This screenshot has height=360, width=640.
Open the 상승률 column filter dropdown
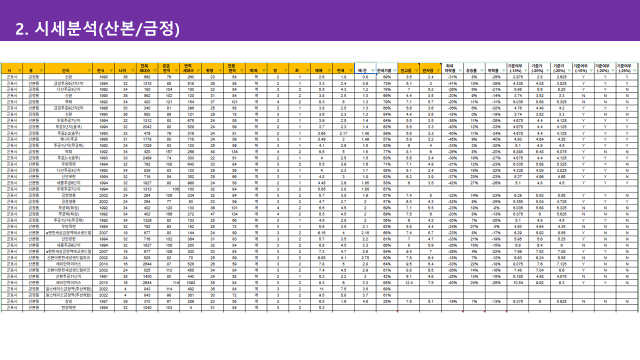click(482, 71)
